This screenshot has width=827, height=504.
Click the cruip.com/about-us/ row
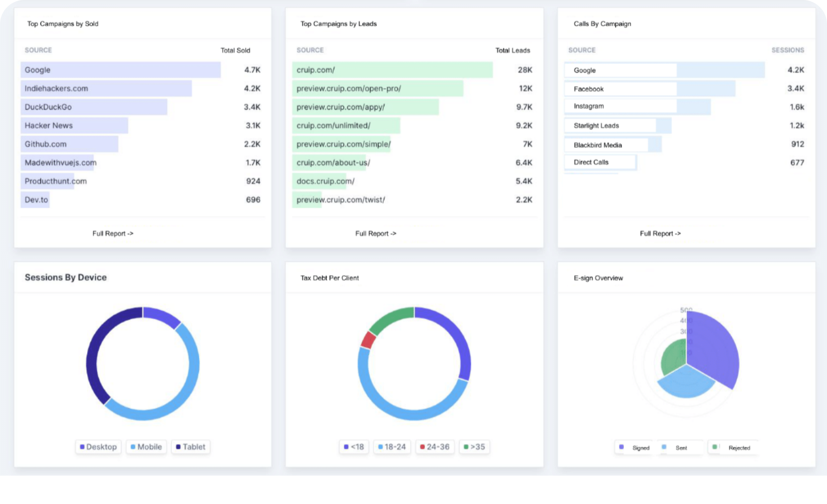point(414,162)
